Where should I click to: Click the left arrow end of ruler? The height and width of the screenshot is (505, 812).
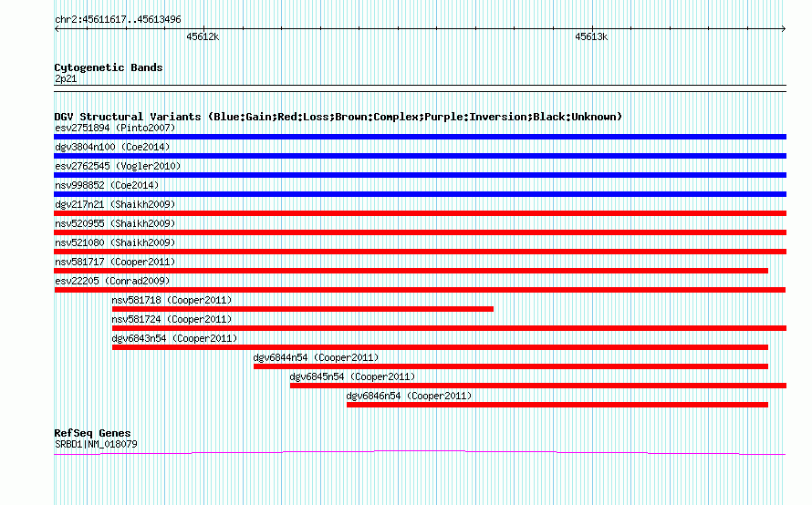pos(57,29)
